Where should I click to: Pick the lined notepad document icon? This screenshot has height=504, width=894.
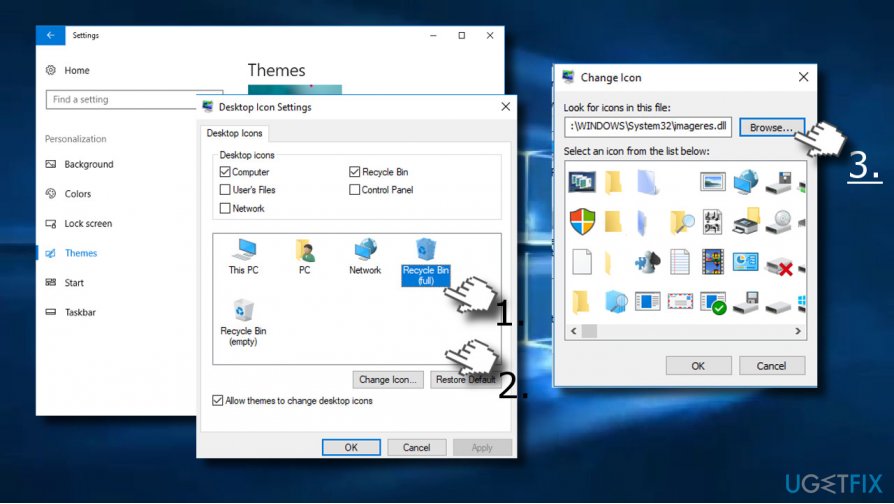pos(680,262)
